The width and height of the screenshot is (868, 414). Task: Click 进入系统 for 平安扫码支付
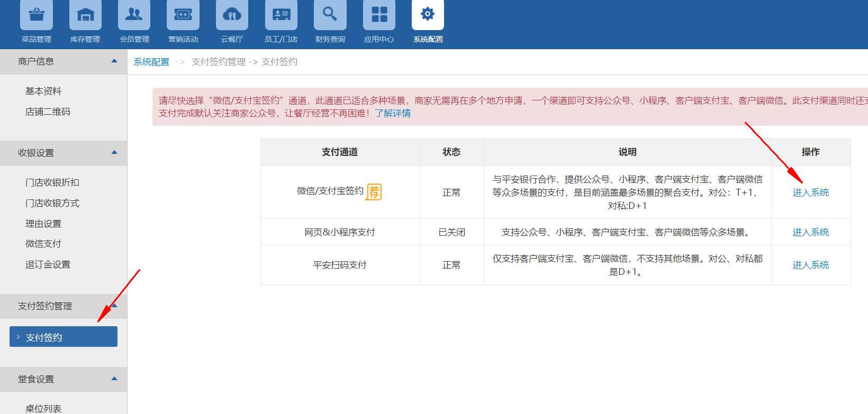pos(810,265)
